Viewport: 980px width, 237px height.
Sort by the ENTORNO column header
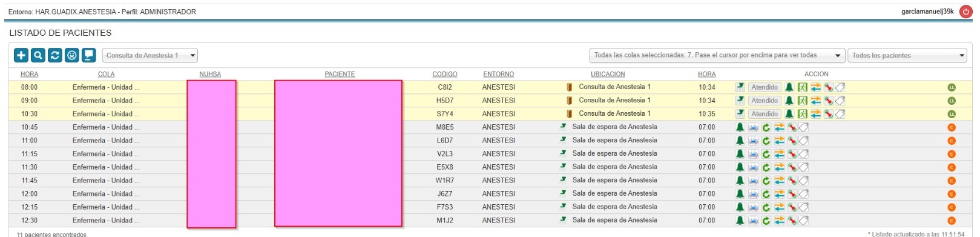[499, 74]
